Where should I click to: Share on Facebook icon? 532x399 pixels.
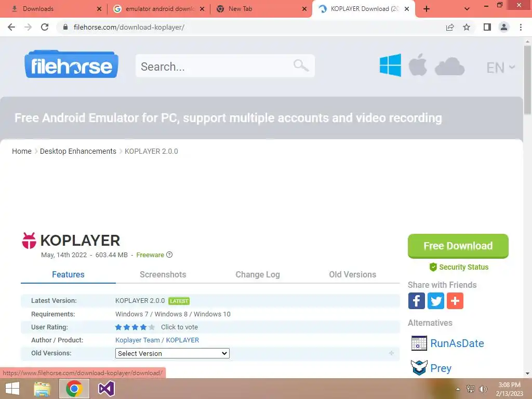point(416,301)
